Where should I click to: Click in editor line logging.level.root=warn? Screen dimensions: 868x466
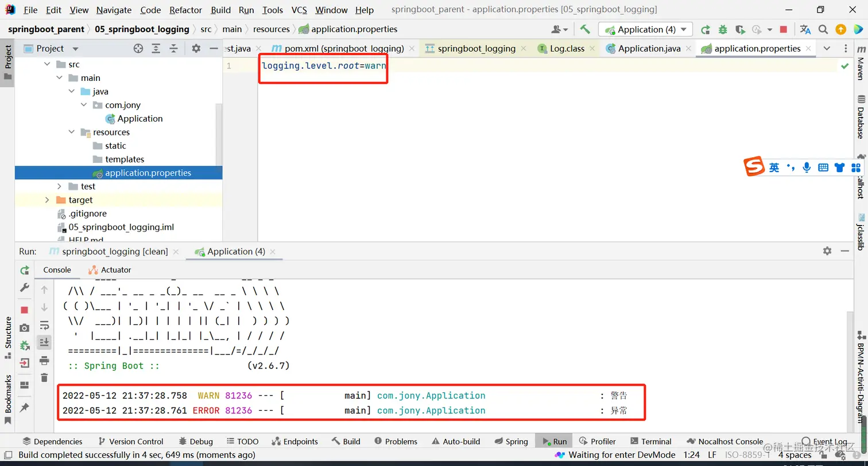click(x=324, y=65)
